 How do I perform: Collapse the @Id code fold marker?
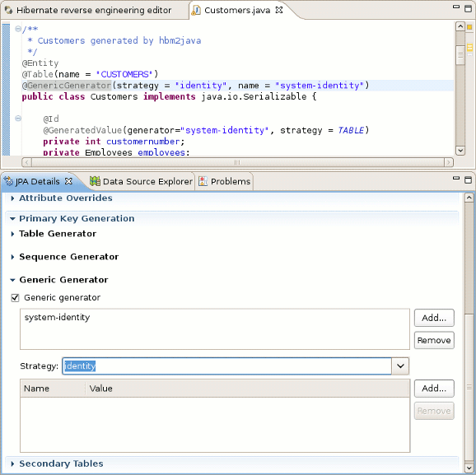[x=18, y=118]
